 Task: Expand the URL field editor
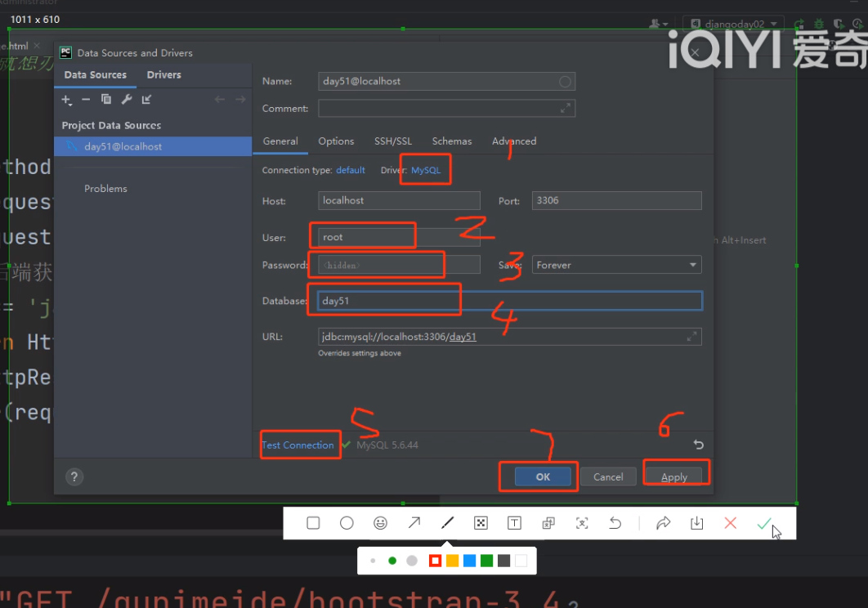click(x=692, y=337)
